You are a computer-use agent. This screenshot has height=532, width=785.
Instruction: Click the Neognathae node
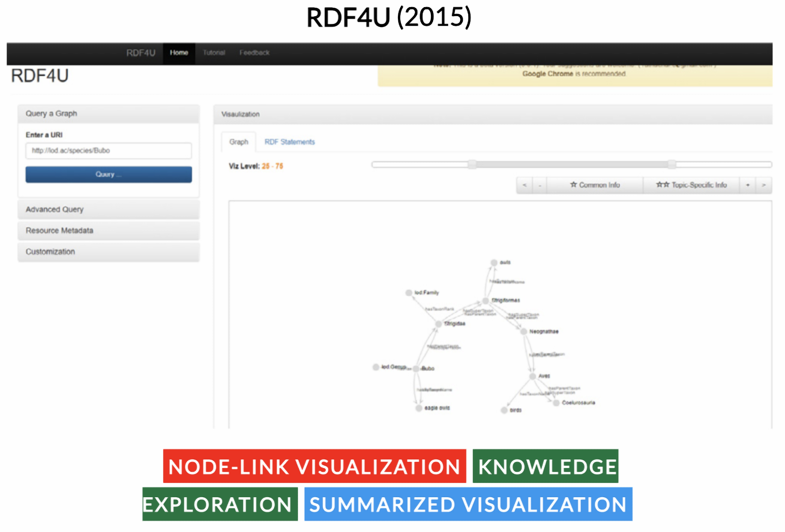[x=524, y=332]
